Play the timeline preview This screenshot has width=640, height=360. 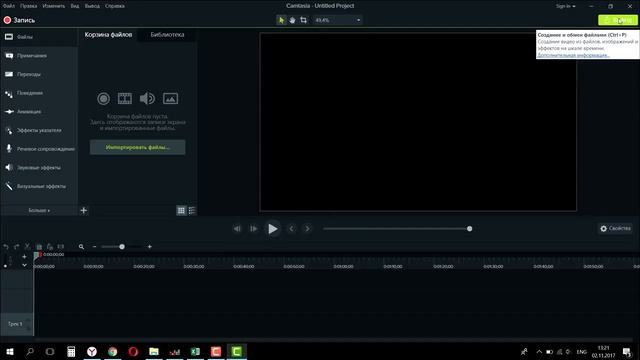[x=273, y=229]
